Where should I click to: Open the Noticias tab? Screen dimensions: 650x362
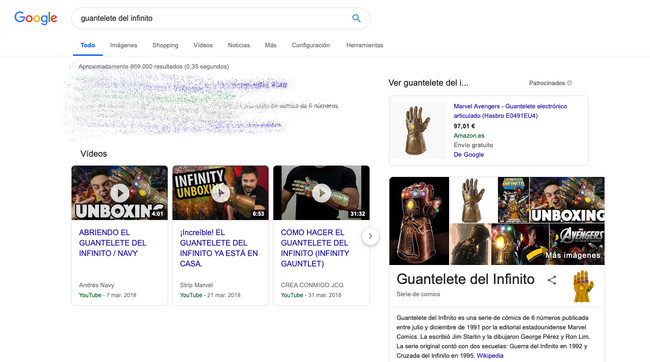(x=239, y=45)
